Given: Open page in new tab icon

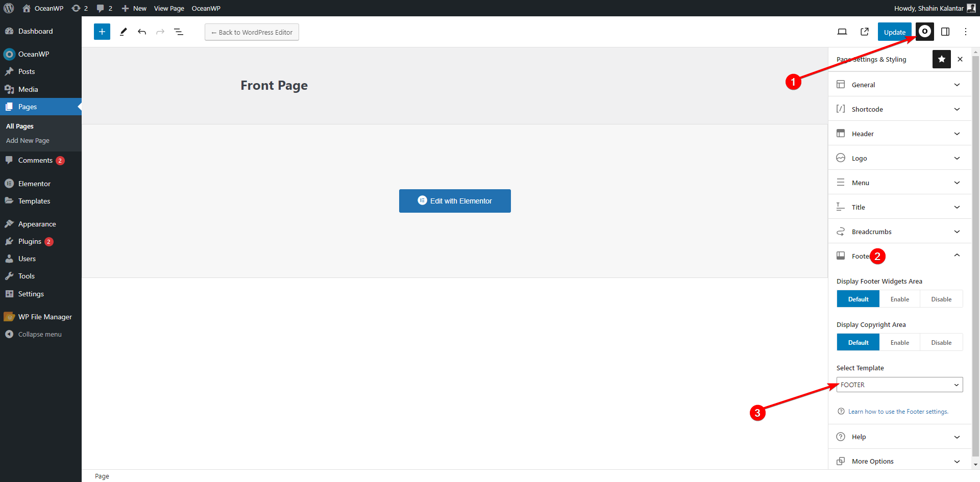Looking at the screenshot, I should point(865,32).
